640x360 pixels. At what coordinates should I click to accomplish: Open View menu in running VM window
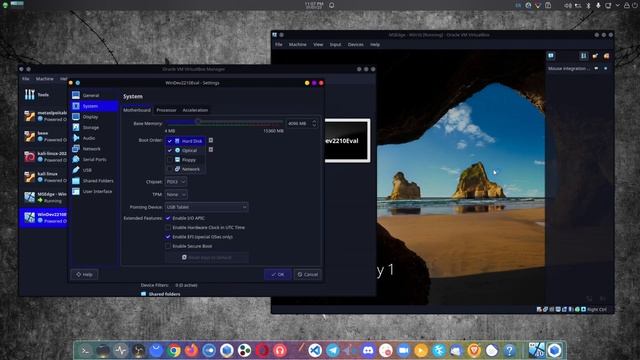tap(318, 44)
